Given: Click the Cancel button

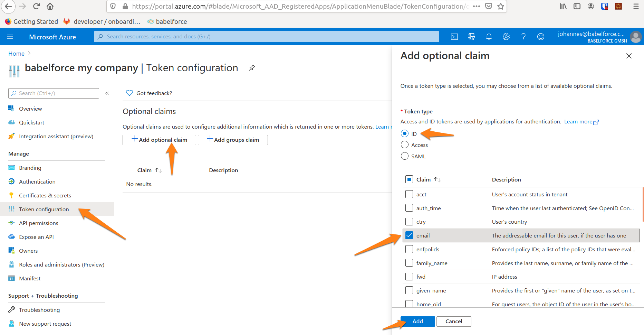Looking at the screenshot, I should 454,322.
